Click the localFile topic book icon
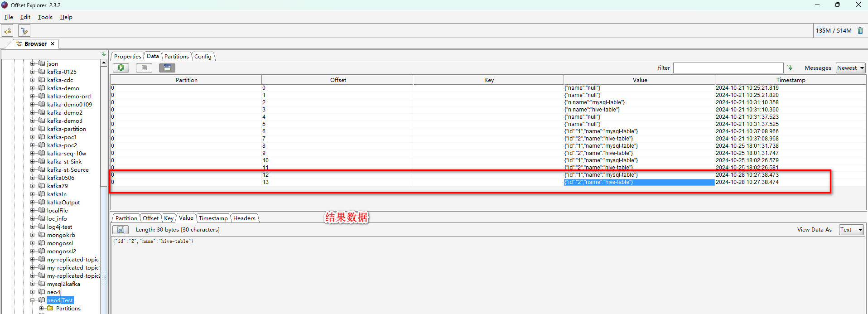This screenshot has width=868, height=314. point(42,210)
